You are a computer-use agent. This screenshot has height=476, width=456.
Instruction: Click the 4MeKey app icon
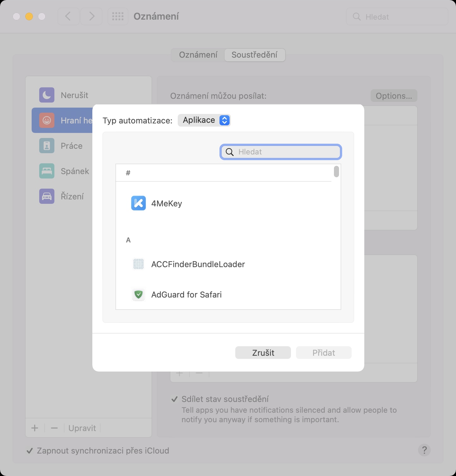tap(139, 203)
